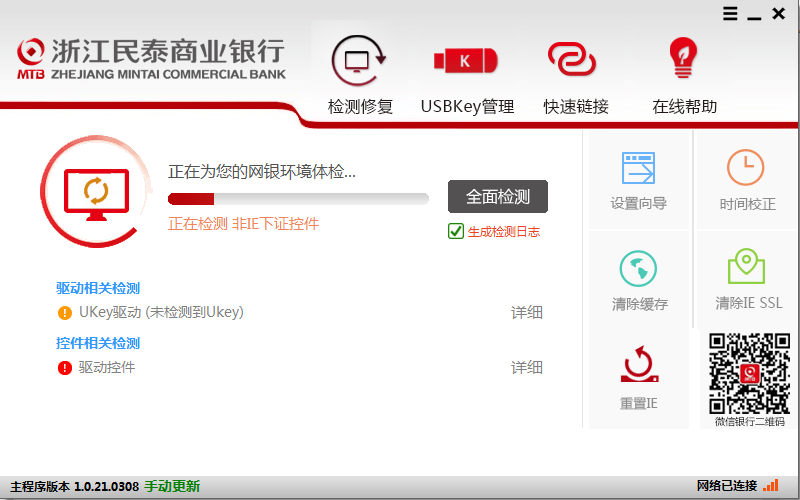
Task: Click the red monitor refresh scanning icon
Action: (96, 192)
